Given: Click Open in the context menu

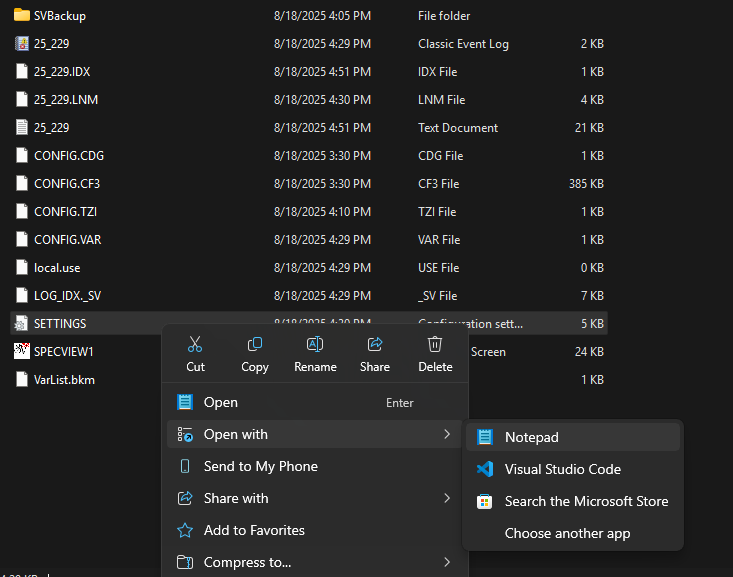Looking at the screenshot, I should 221,402.
